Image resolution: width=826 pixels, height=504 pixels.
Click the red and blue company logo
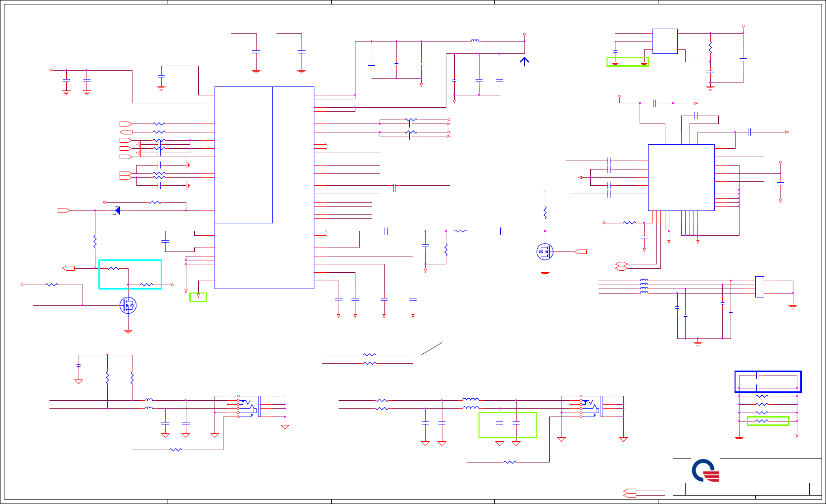(705, 470)
